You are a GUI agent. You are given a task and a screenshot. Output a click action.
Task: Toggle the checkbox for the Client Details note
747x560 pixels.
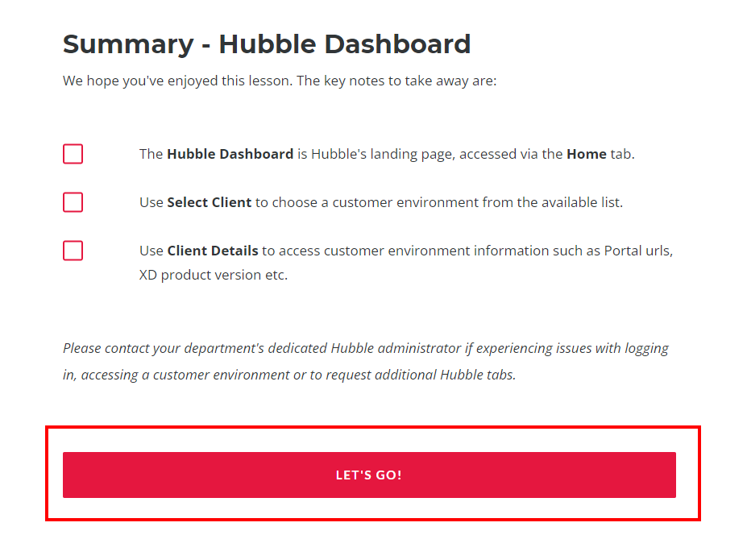point(73,251)
